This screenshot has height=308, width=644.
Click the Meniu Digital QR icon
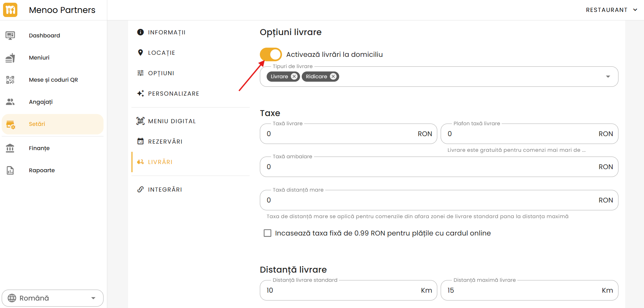[140, 121]
